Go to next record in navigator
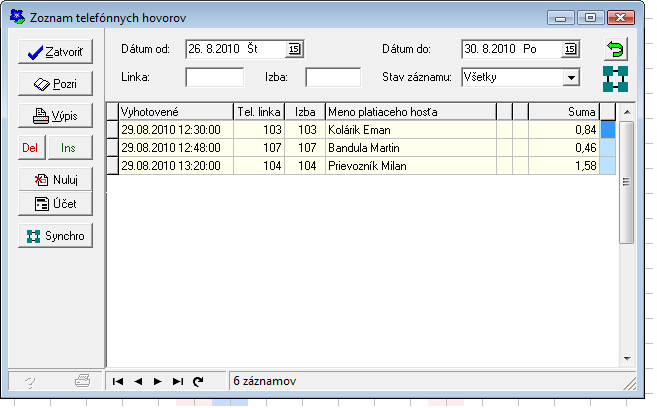 click(x=158, y=381)
